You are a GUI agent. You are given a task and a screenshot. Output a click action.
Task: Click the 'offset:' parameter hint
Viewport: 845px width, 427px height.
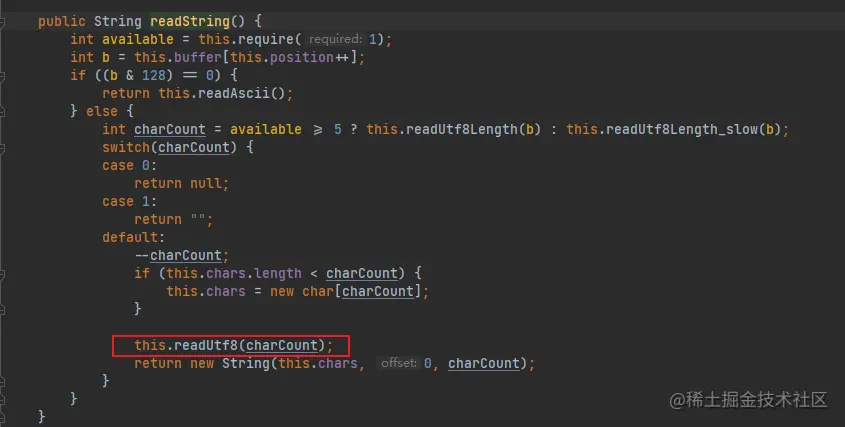[x=399, y=363]
